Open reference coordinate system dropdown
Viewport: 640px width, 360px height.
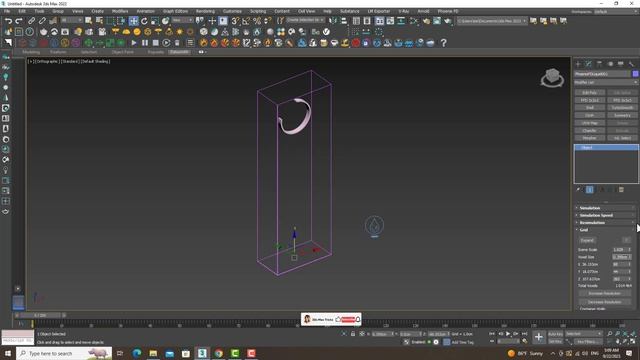point(182,20)
